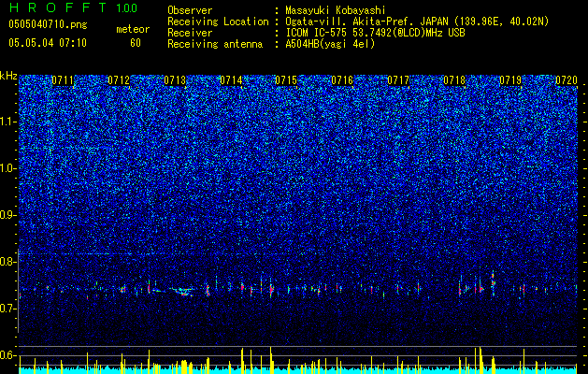Click the filename 0505040710.png

[48, 24]
